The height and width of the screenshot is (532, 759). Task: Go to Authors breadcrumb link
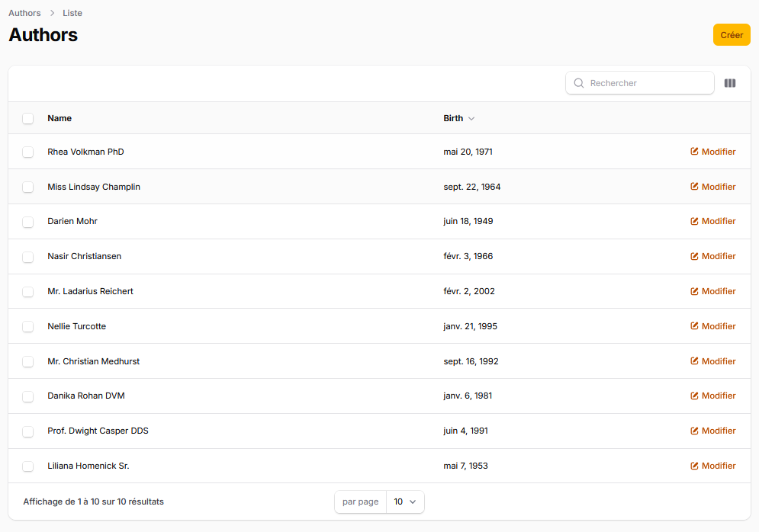click(x=24, y=13)
